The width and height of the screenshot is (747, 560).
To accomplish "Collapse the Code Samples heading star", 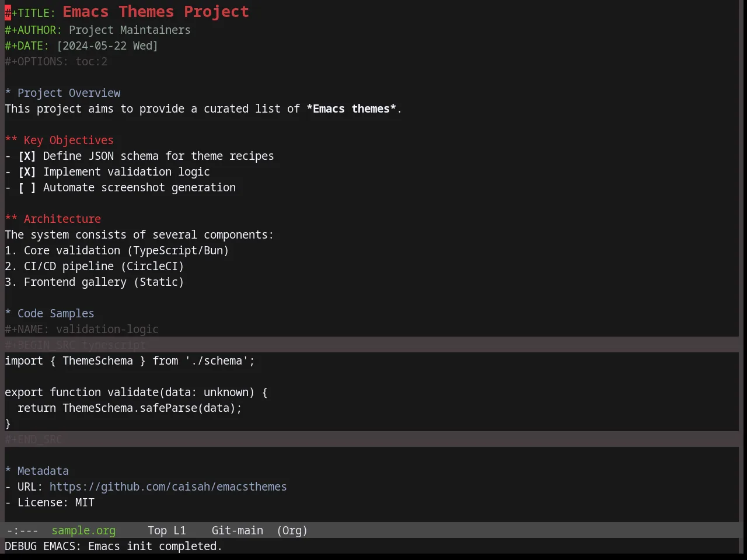I will [8, 314].
